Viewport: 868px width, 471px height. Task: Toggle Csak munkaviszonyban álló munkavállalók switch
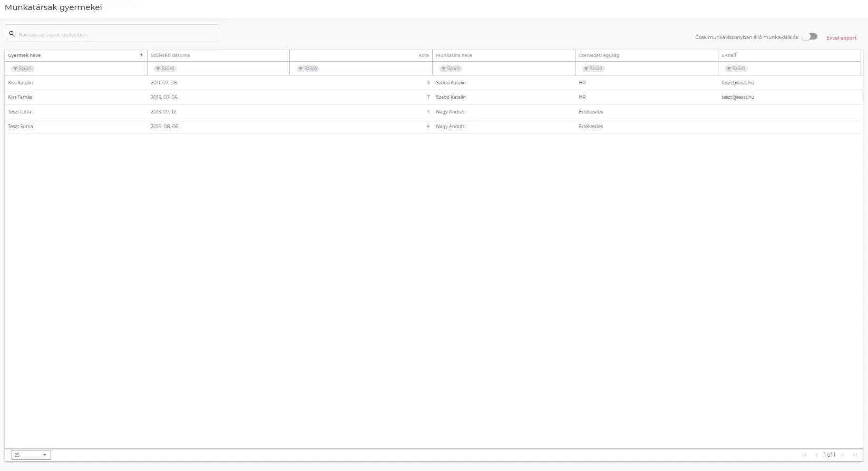(810, 37)
